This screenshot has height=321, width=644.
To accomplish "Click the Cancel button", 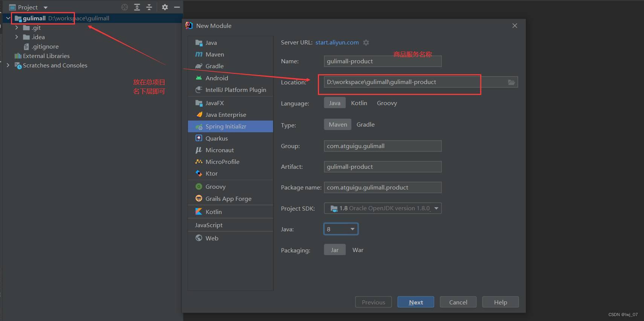I will tap(458, 302).
